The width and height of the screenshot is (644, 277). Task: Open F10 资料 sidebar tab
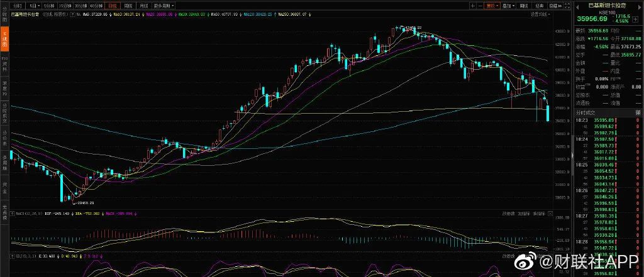click(x=4, y=64)
